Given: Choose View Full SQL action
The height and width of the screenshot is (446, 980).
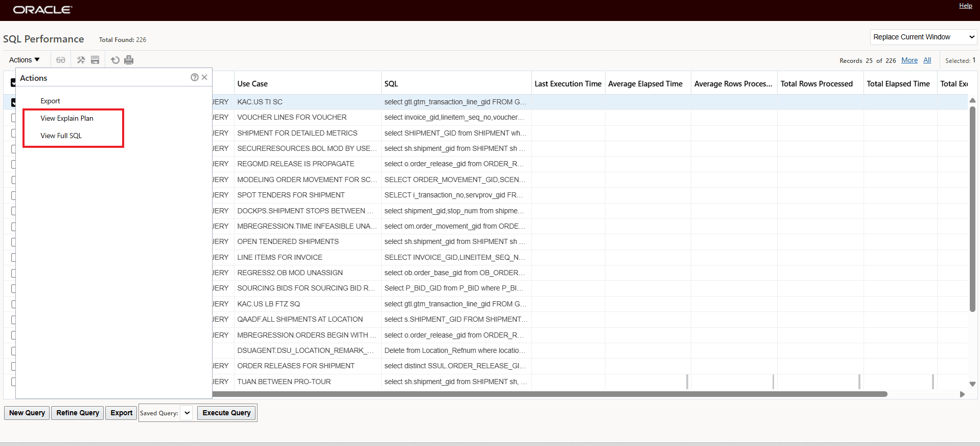Looking at the screenshot, I should pos(61,136).
